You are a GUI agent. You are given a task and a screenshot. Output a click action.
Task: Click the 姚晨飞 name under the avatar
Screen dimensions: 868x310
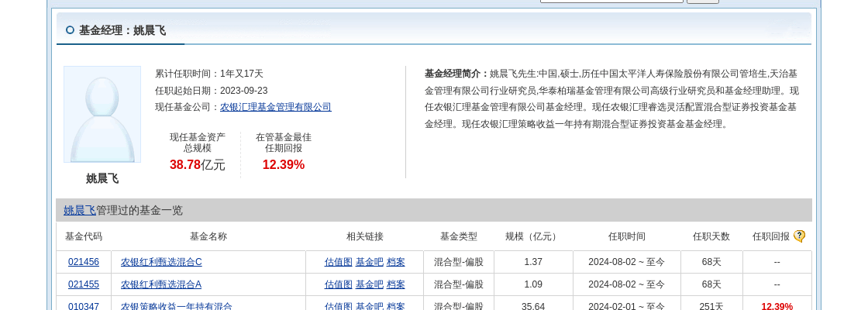102,178
